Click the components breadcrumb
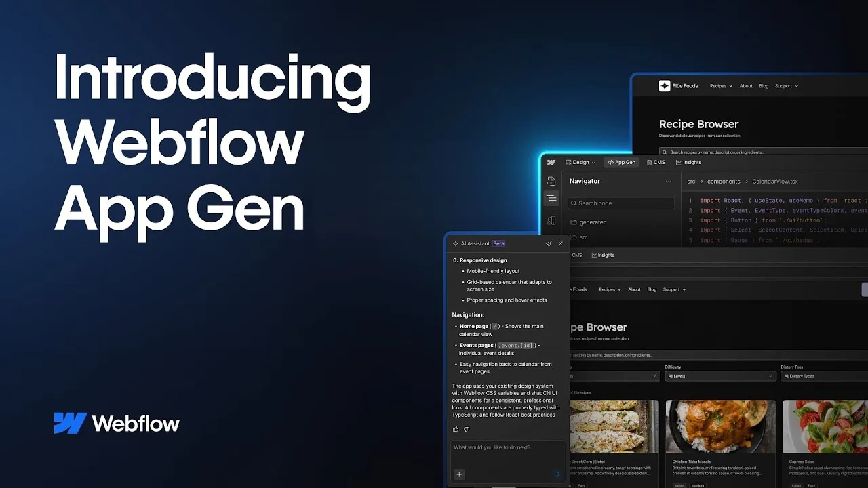Screen dimensions: 868x488 [x=724, y=182]
